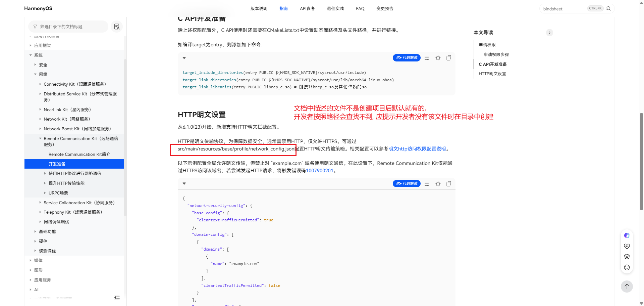
Task: Open the 最佳实践 tab
Action: pyautogui.click(x=335, y=9)
